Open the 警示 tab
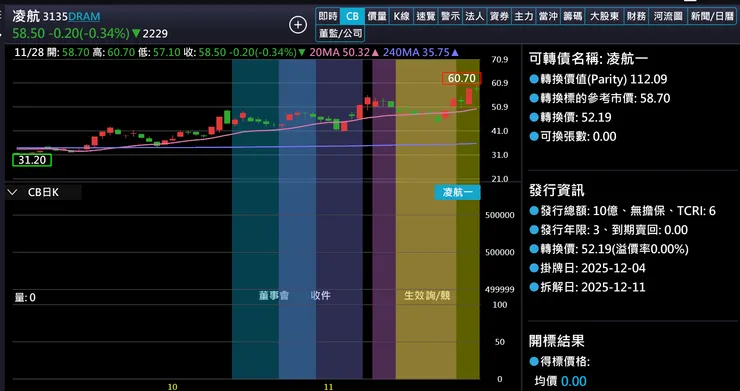 pyautogui.click(x=450, y=17)
